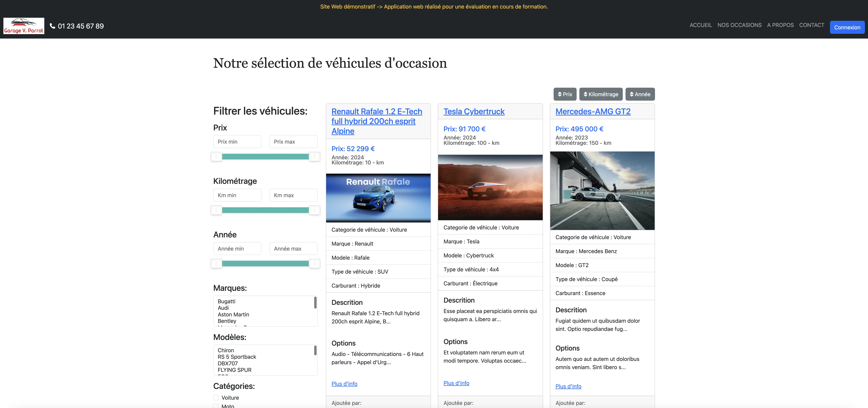Open the Mercedes-AMG GT2 photo
Screen dimensions: 868x408
tap(602, 191)
